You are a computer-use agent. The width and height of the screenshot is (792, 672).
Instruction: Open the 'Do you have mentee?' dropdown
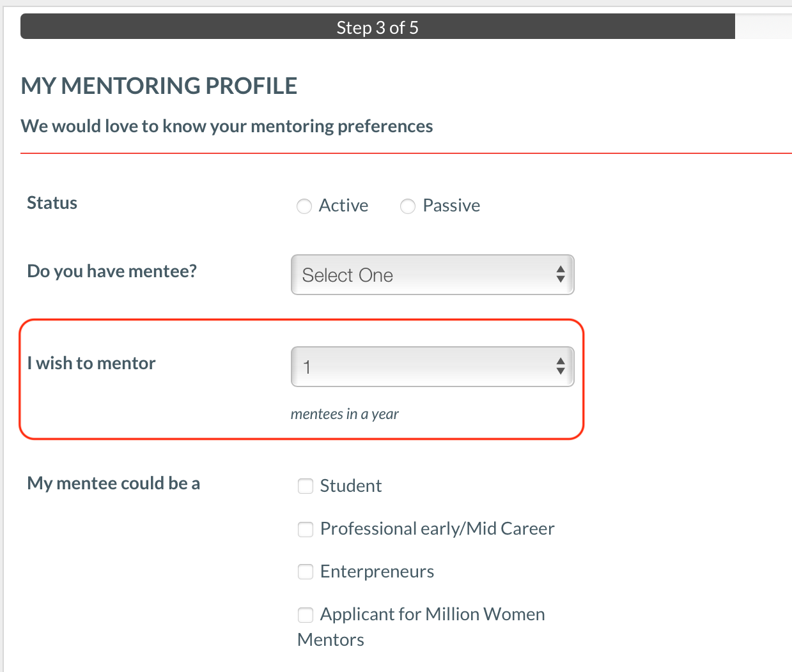(x=433, y=275)
